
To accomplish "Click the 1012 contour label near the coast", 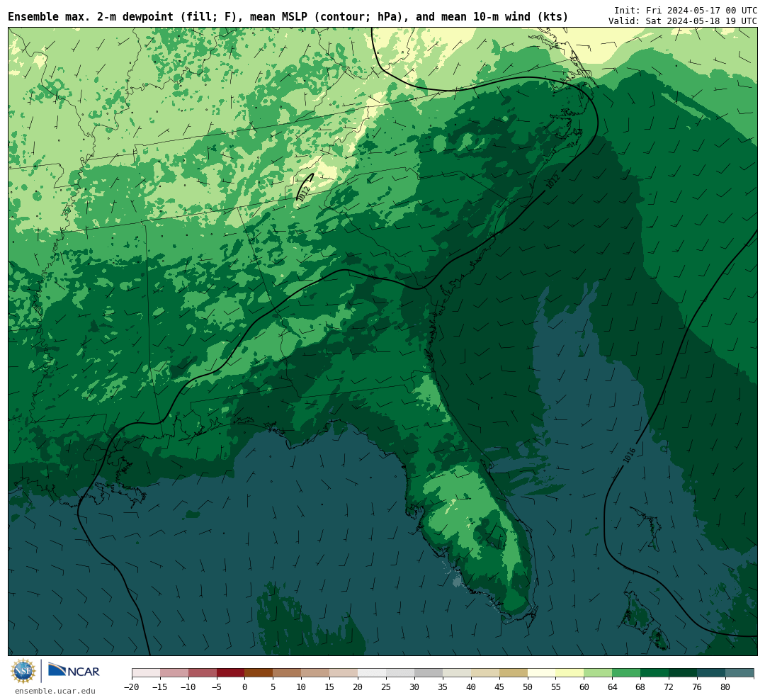I will 552,181.
